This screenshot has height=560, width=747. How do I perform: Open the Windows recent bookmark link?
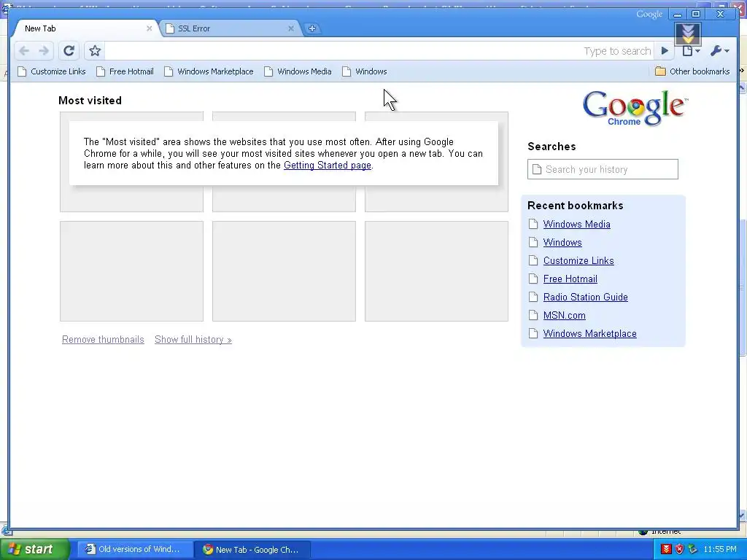coord(562,242)
